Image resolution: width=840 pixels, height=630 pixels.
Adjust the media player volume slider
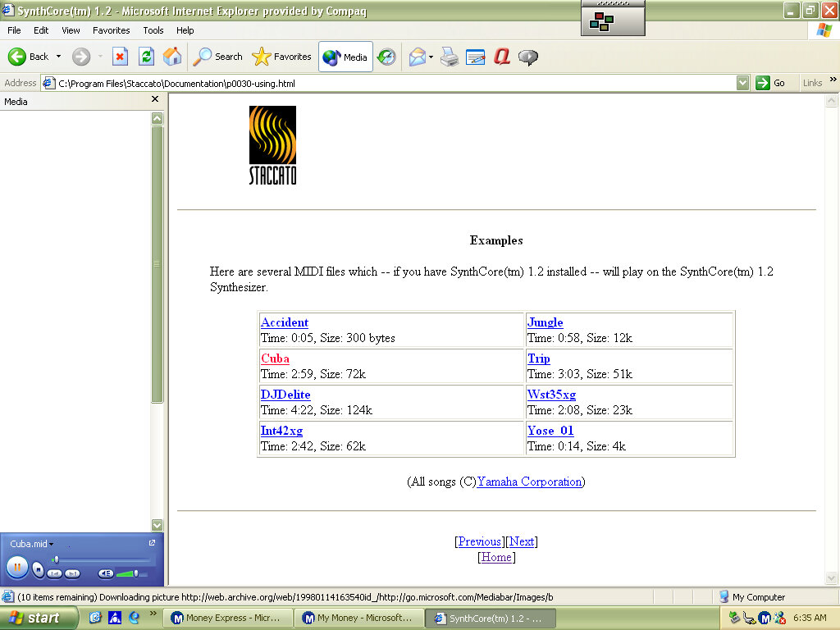point(135,573)
